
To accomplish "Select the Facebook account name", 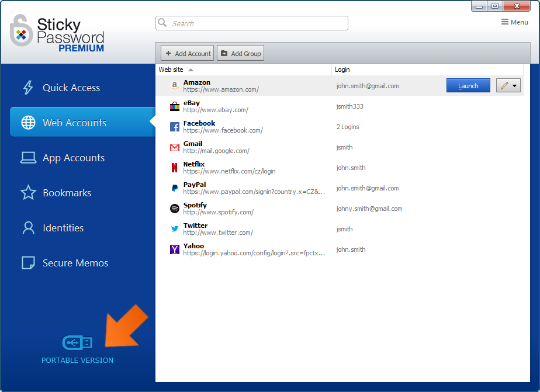I will coord(199,123).
